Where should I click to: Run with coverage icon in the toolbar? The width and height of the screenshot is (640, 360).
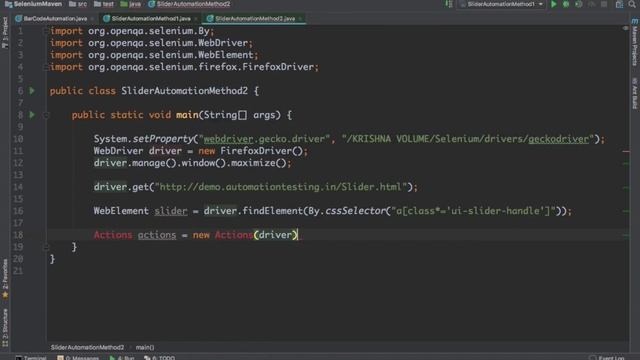pos(578,4)
